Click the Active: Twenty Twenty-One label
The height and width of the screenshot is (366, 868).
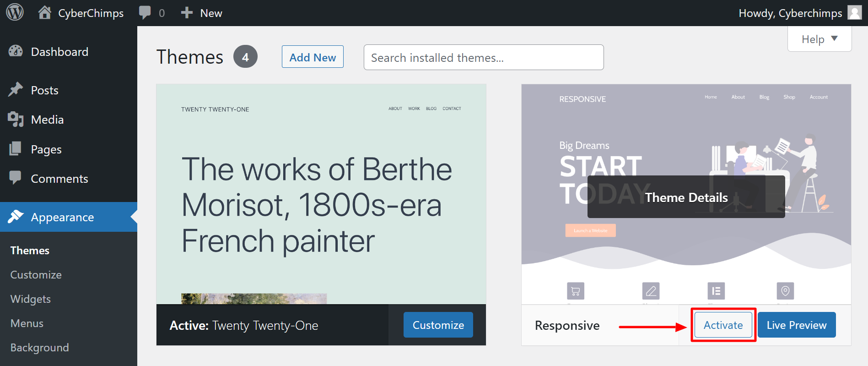click(x=244, y=325)
